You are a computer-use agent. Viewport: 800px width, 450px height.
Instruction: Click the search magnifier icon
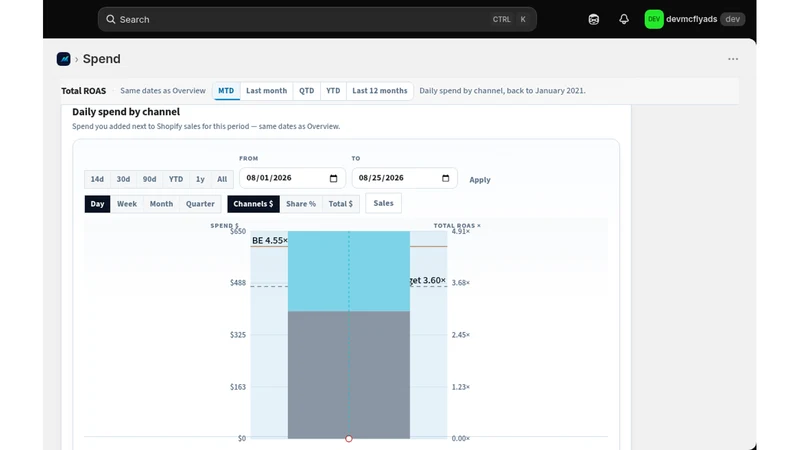point(110,19)
